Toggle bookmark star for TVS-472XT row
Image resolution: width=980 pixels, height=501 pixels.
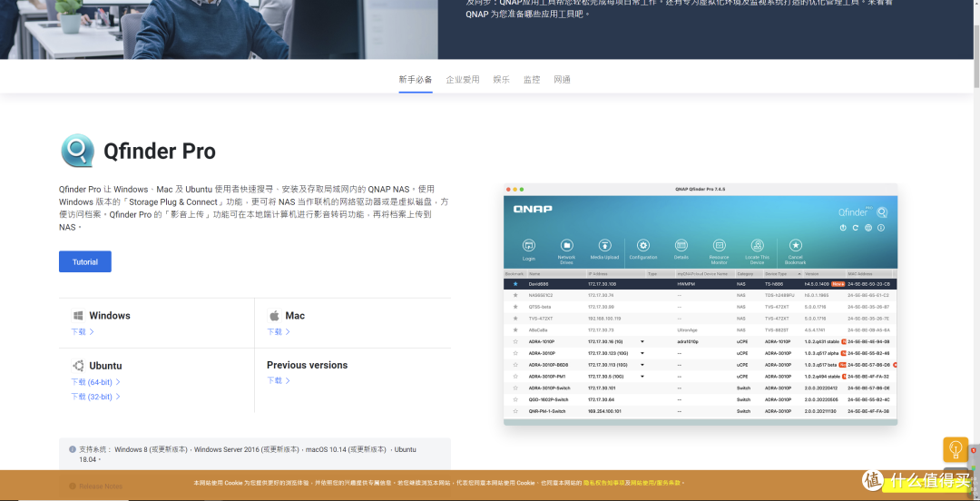click(515, 319)
